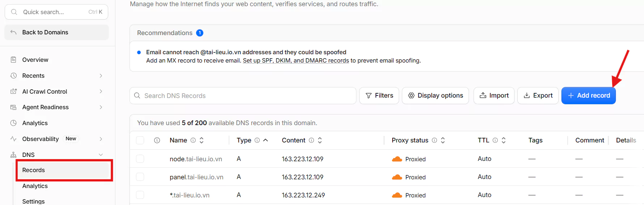Expand the Observability chevron
Viewport: 644px width, 205px height.
(101, 139)
